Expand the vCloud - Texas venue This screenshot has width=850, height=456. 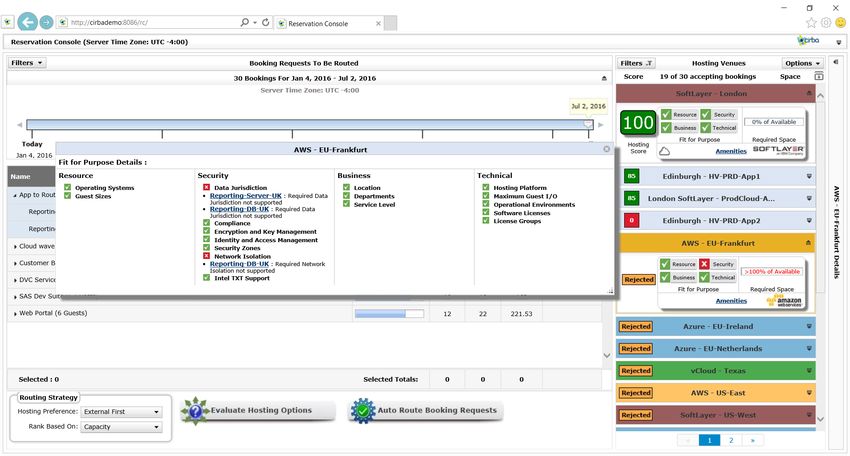[809, 371]
